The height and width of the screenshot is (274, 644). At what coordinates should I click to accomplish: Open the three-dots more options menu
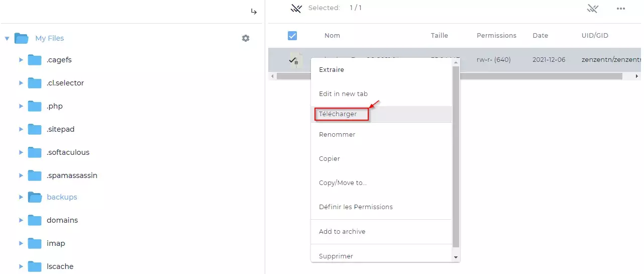(621, 9)
